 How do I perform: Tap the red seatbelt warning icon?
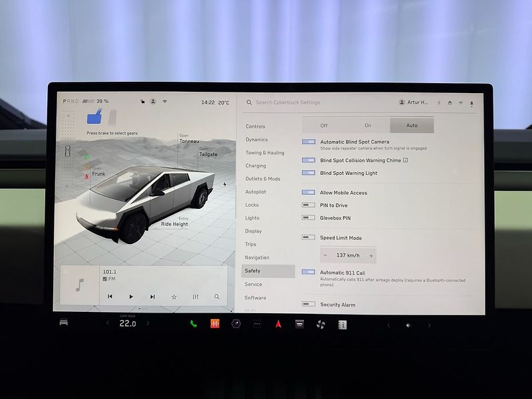[x=86, y=176]
